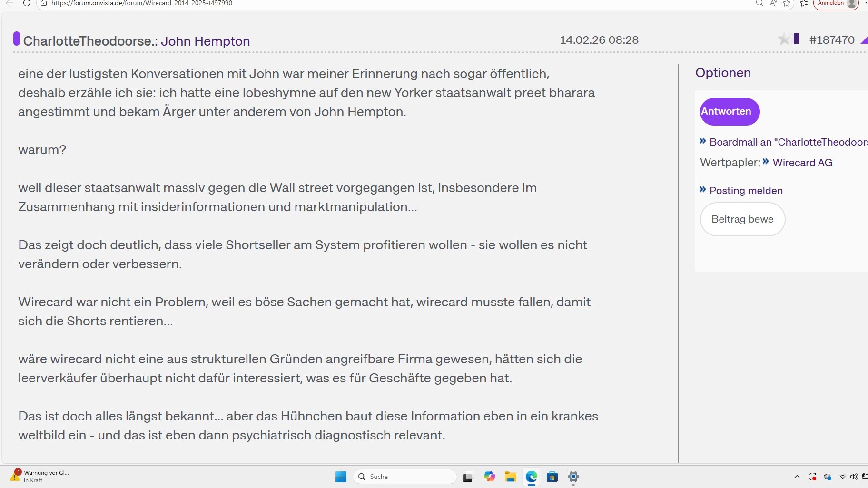Click the line reading 'warum?'
Image resolution: width=868 pixels, height=488 pixels.
[x=42, y=150]
